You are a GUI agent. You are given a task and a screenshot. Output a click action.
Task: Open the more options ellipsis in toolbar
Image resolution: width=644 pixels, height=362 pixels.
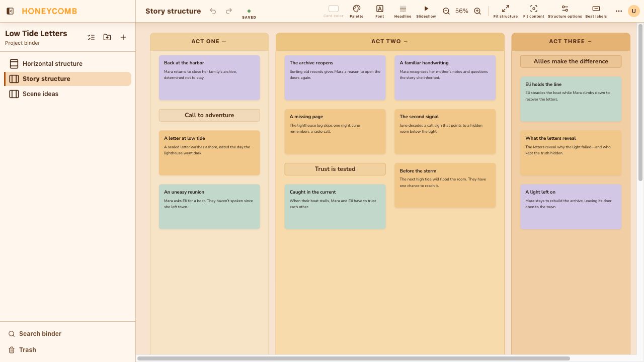click(x=619, y=11)
